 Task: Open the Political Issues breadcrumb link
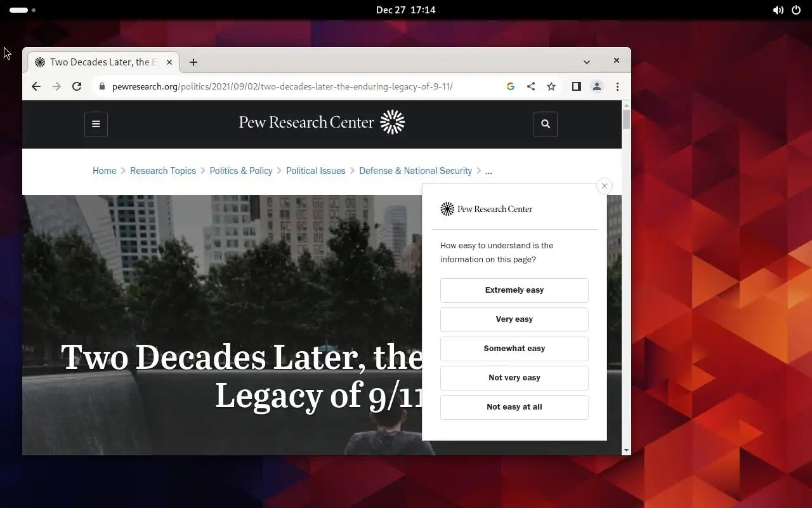click(x=316, y=171)
